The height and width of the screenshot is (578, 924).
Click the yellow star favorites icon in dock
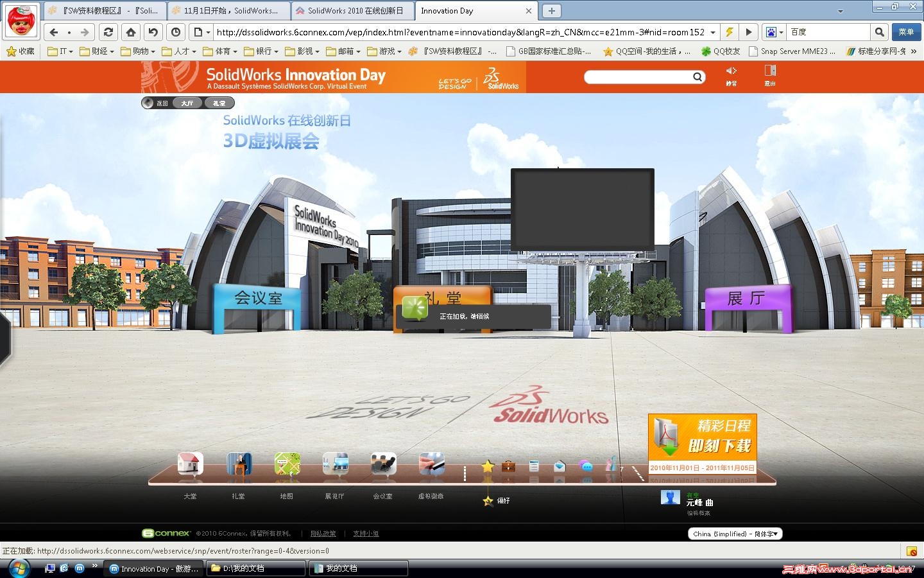click(488, 466)
